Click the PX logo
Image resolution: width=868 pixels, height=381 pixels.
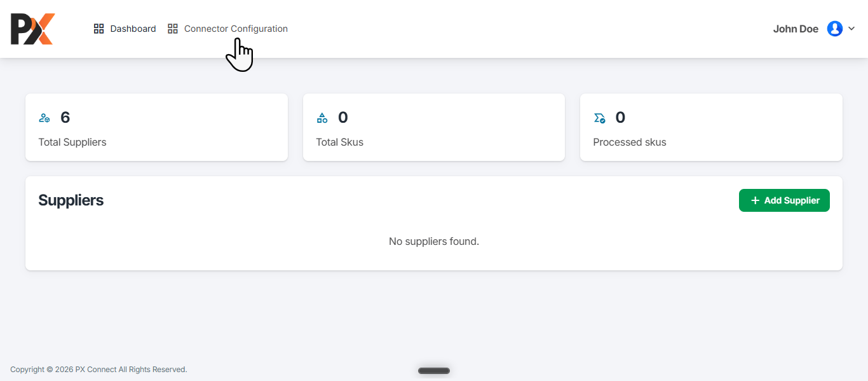click(32, 29)
